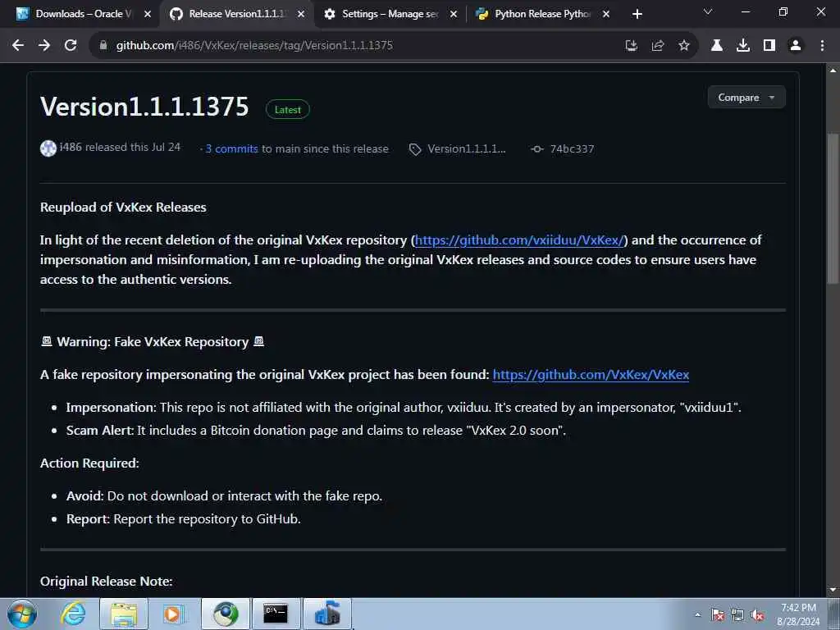Screen dimensions: 840x630
Task: Close the Settings tab
Action: tap(454, 14)
